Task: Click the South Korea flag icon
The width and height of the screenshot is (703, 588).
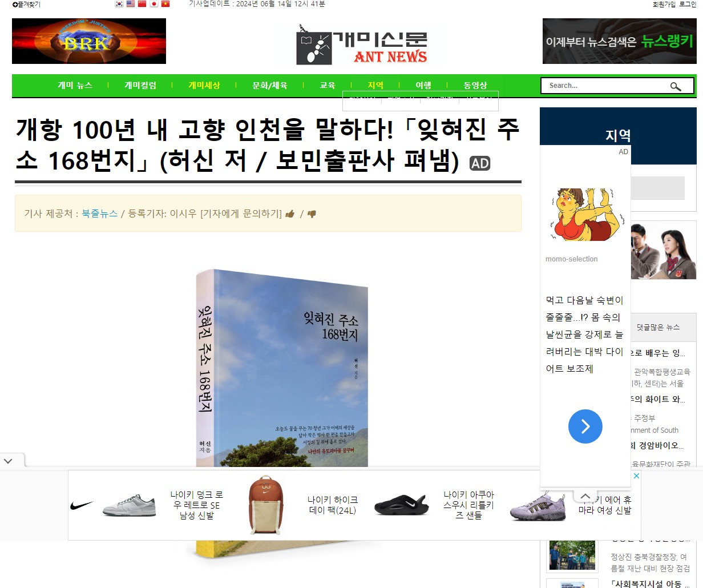Action: click(119, 4)
